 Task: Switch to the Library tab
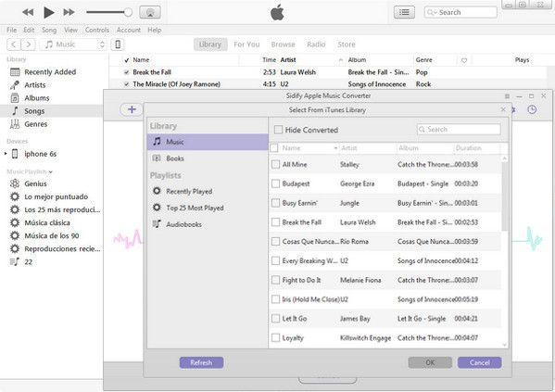(210, 44)
